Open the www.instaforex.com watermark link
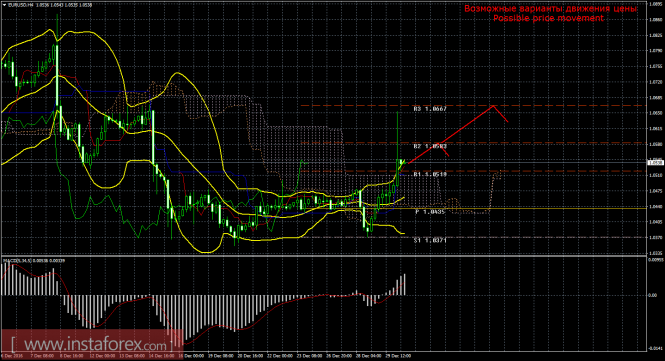665x361 pixels. point(95,344)
